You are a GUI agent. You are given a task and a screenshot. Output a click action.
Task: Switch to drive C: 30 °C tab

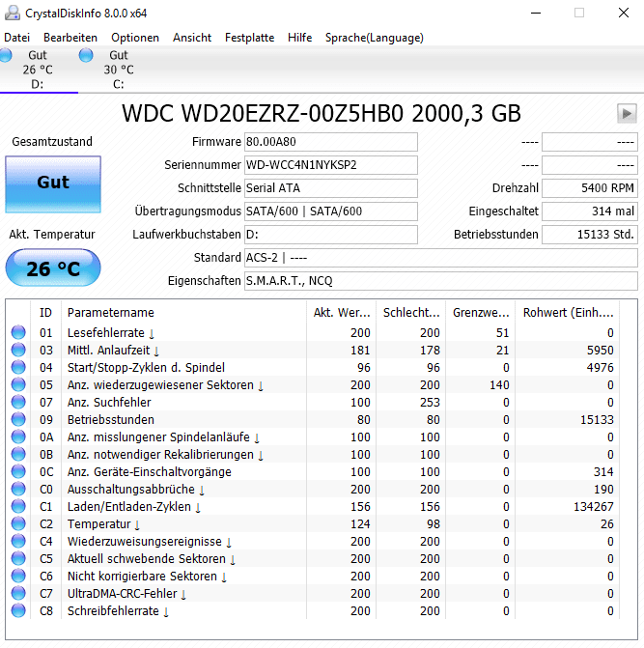118,70
